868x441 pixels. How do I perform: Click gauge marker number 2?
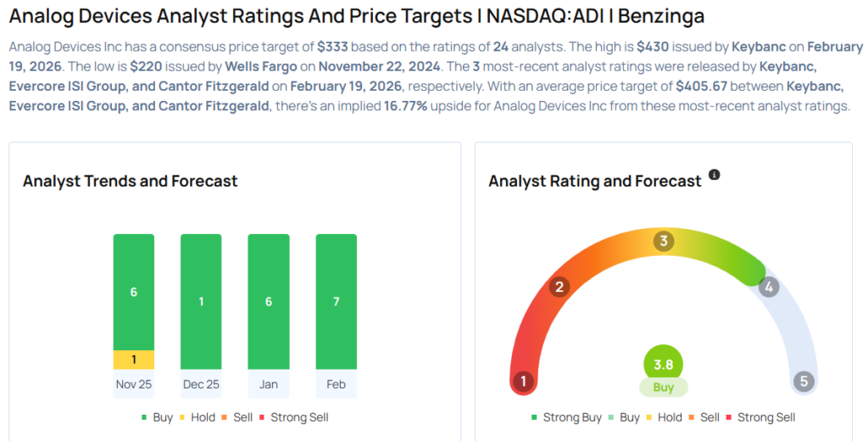(x=558, y=287)
